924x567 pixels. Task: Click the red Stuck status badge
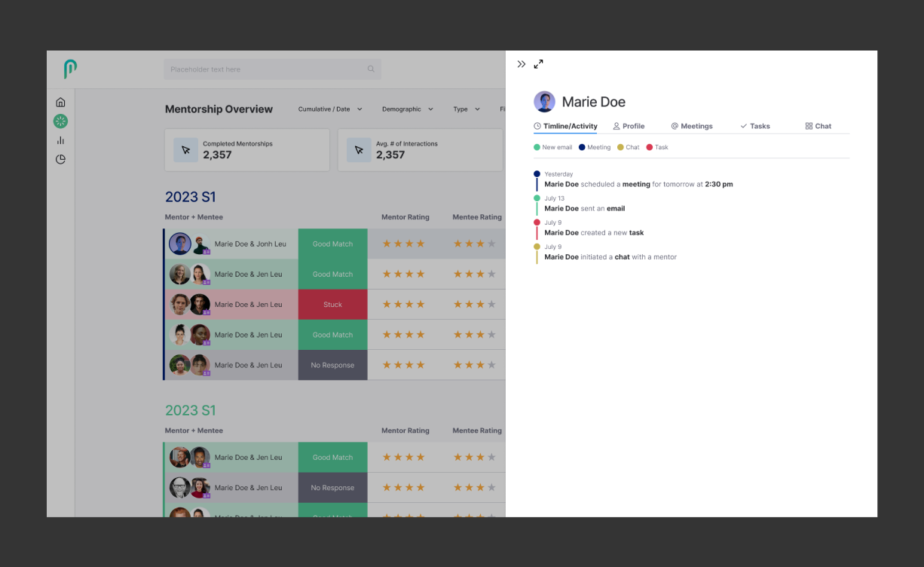pos(332,305)
